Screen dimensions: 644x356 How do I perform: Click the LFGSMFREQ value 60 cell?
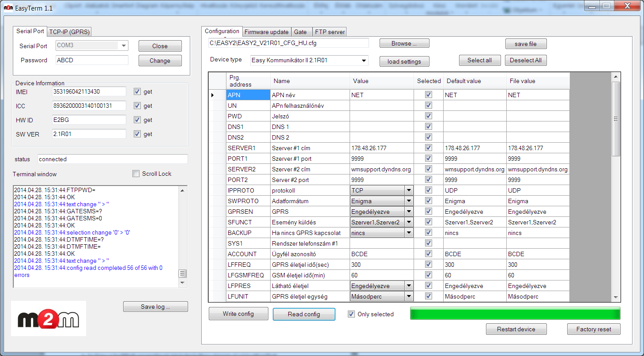[x=381, y=275]
